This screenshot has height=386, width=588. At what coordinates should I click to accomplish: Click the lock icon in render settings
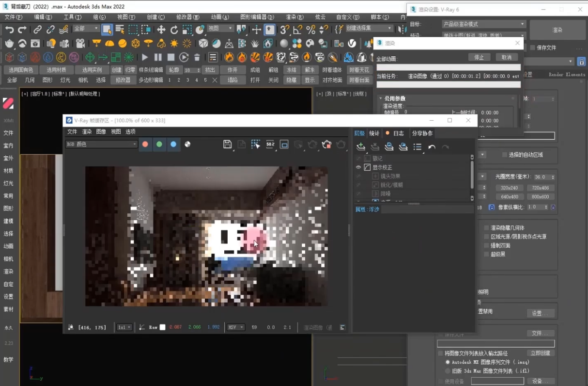[582, 62]
